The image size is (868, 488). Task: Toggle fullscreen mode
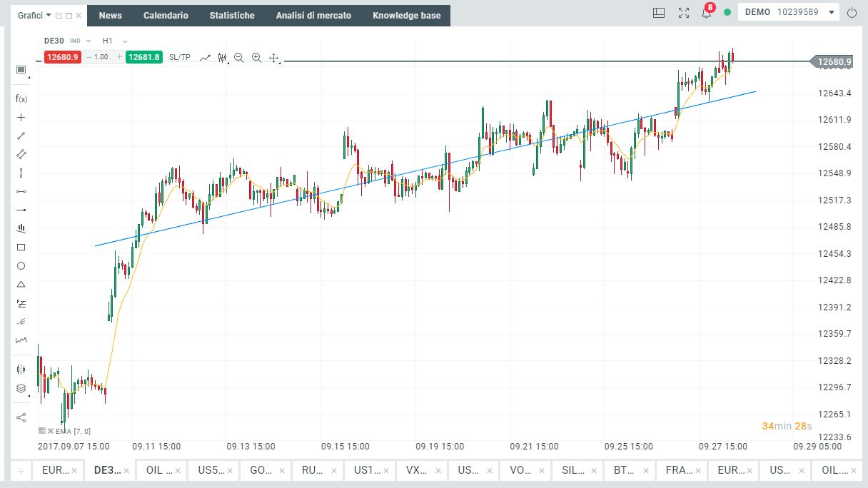(683, 13)
